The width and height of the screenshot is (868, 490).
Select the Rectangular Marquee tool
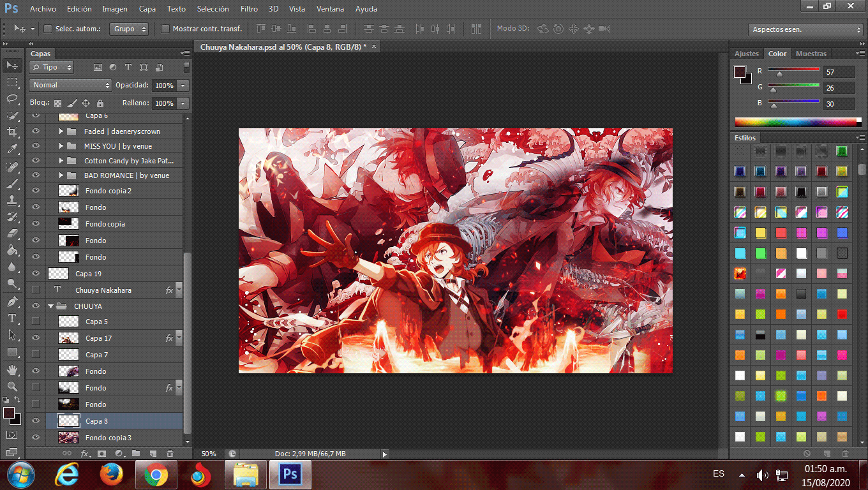(x=12, y=82)
